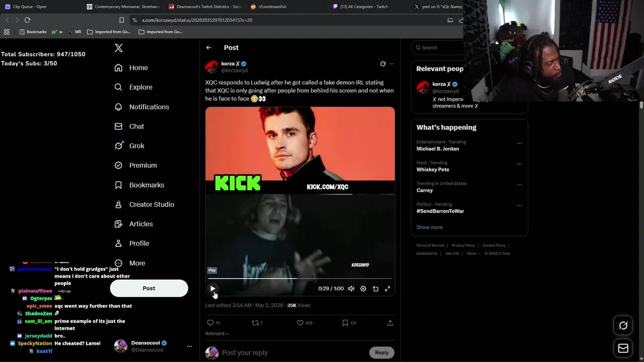Mute the video with the speaker icon
This screenshot has width=644, height=362.
coord(351,289)
